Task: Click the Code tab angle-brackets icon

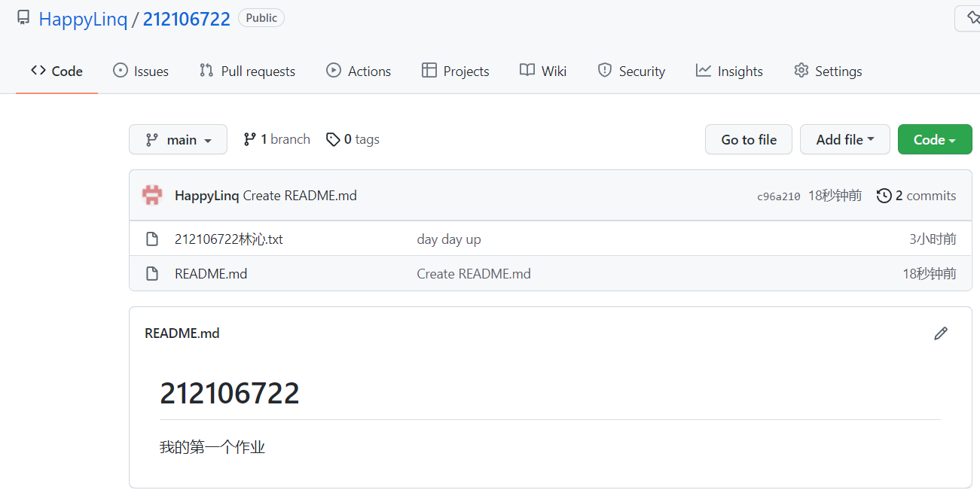Action: tap(38, 70)
